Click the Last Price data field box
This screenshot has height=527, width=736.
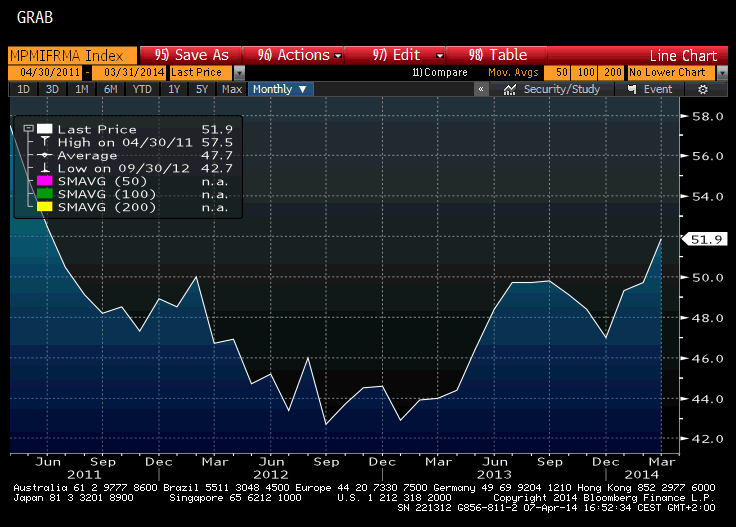click(201, 72)
